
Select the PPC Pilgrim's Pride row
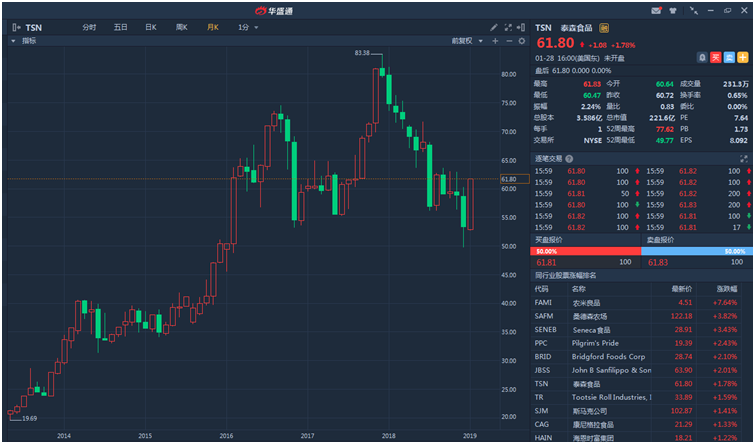point(641,343)
